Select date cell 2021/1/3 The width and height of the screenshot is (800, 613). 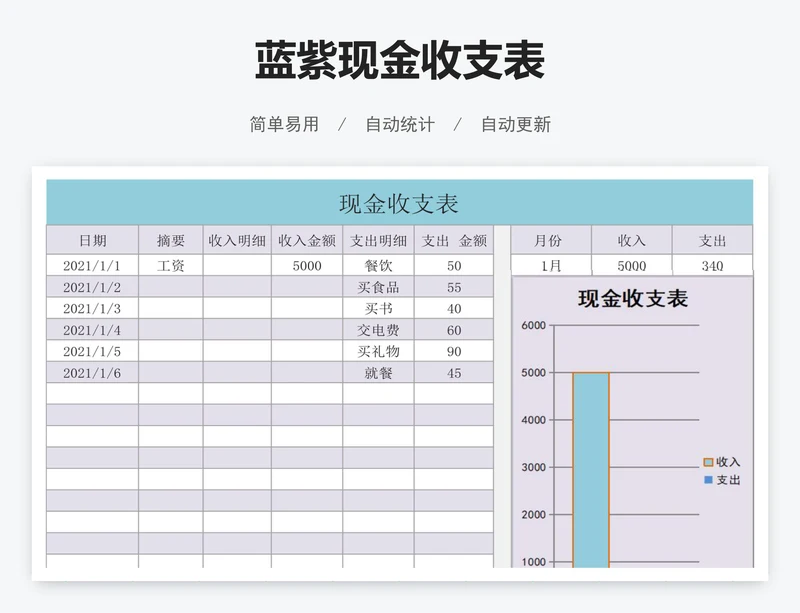click(92, 308)
